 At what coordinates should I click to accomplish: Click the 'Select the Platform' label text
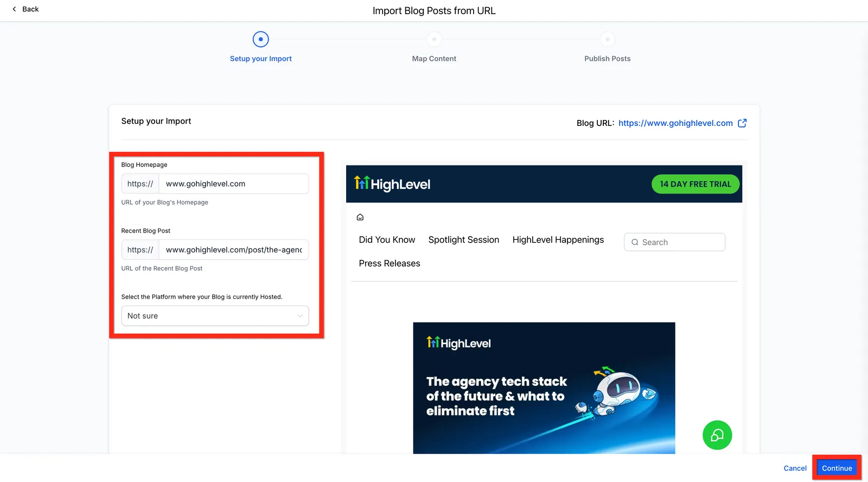click(x=202, y=297)
